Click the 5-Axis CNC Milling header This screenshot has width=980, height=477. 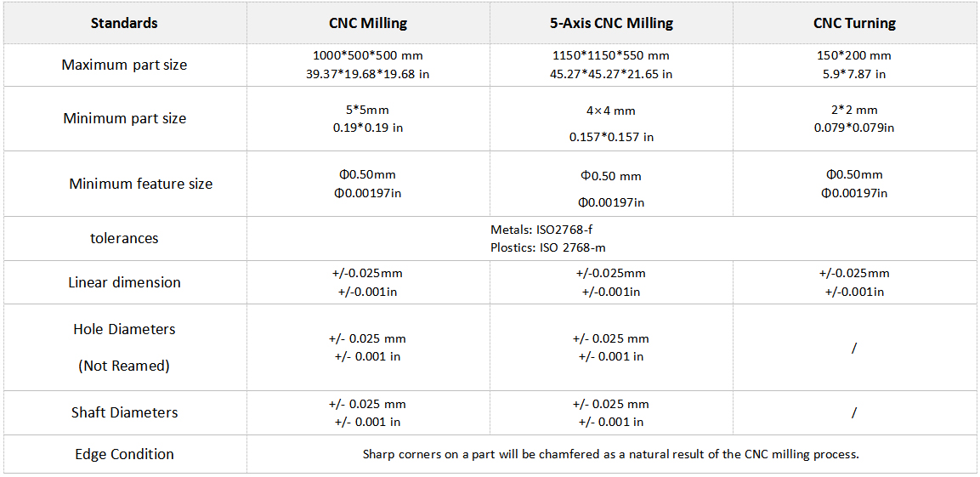pos(611,23)
